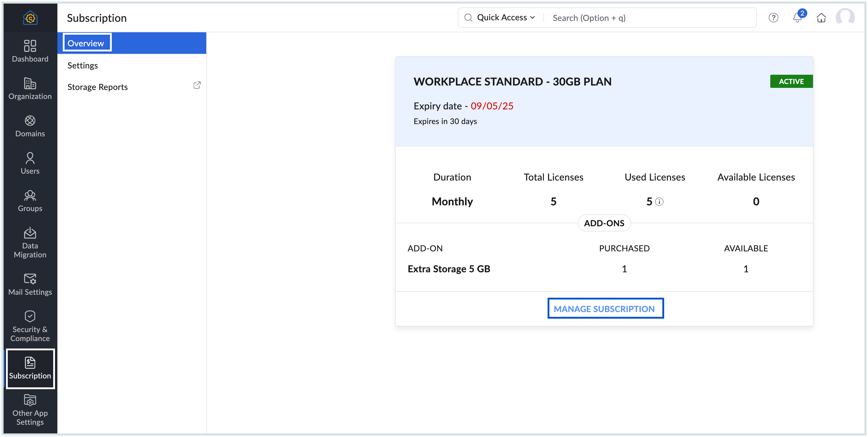Open the help icon

(773, 18)
